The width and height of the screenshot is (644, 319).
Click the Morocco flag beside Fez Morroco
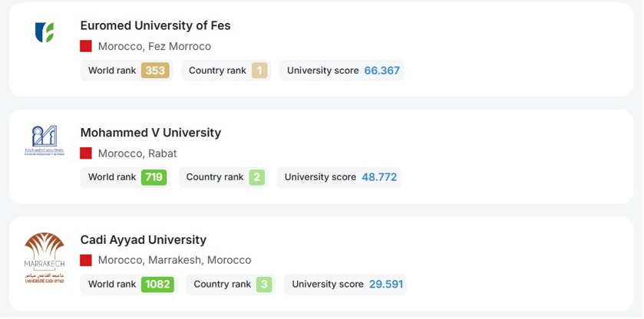click(86, 46)
